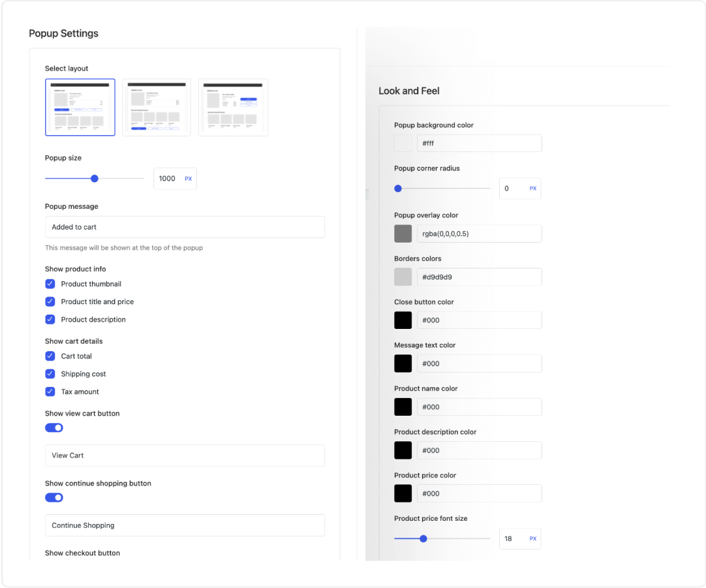Open the Popup overlay color swatch

pos(403,234)
